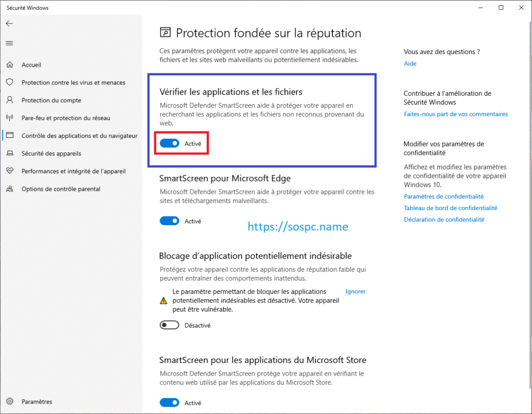
Task: Click the Protection du compte person icon
Action: point(9,100)
